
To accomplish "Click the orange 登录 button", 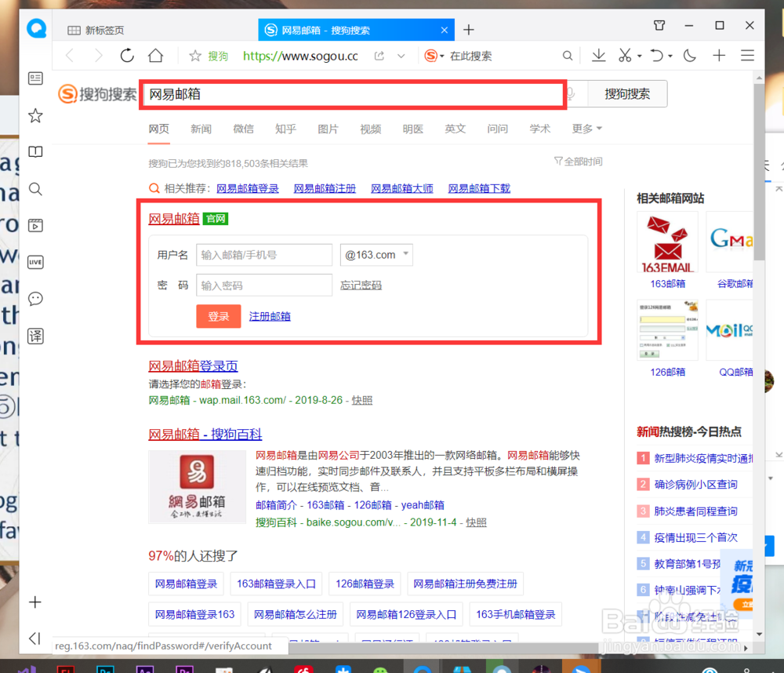I will point(219,316).
